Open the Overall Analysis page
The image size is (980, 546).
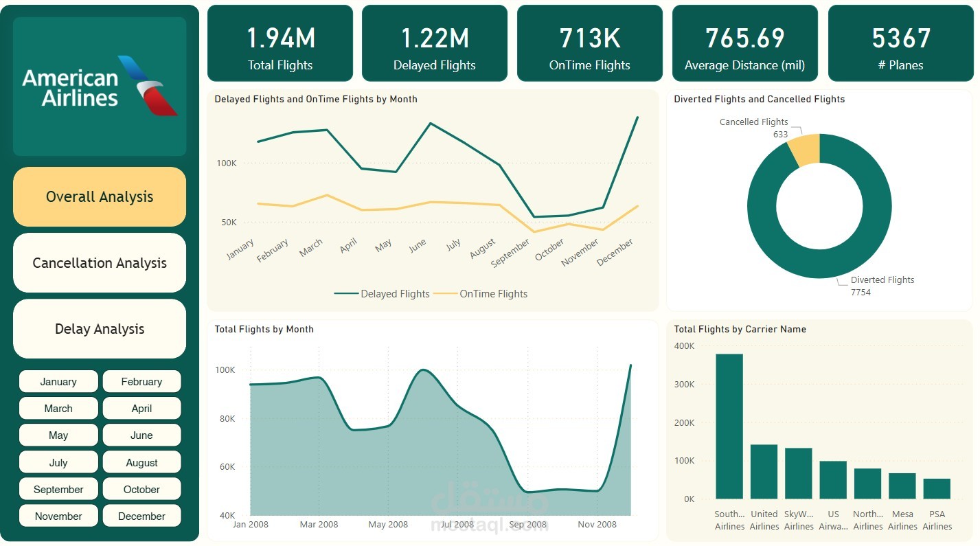(100, 196)
